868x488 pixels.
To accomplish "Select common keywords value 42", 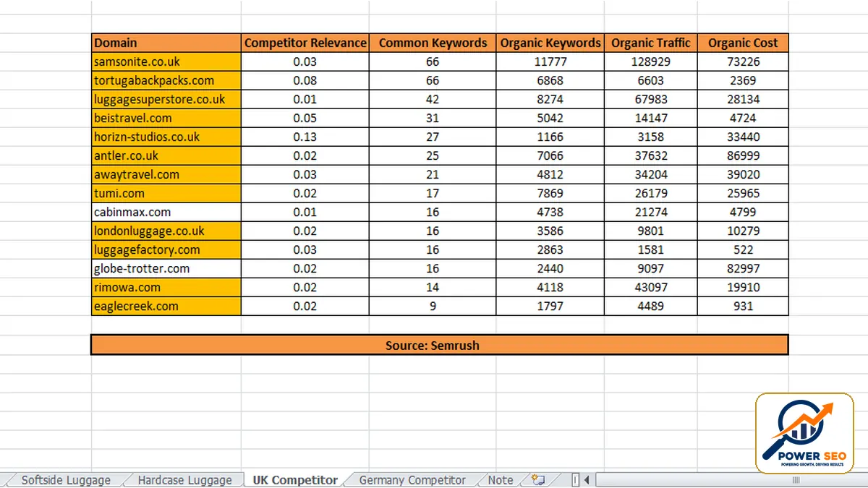I will tap(433, 99).
